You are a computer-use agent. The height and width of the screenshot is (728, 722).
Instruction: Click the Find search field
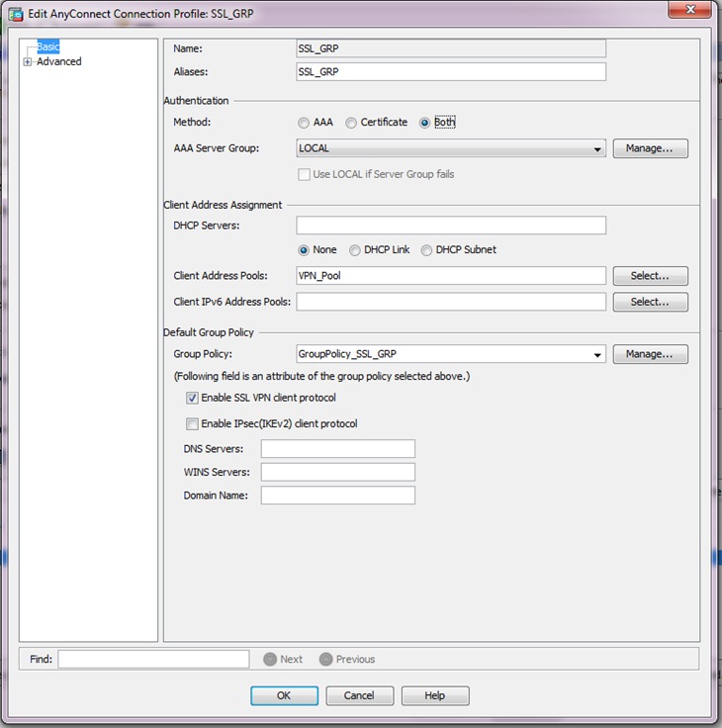(153, 659)
